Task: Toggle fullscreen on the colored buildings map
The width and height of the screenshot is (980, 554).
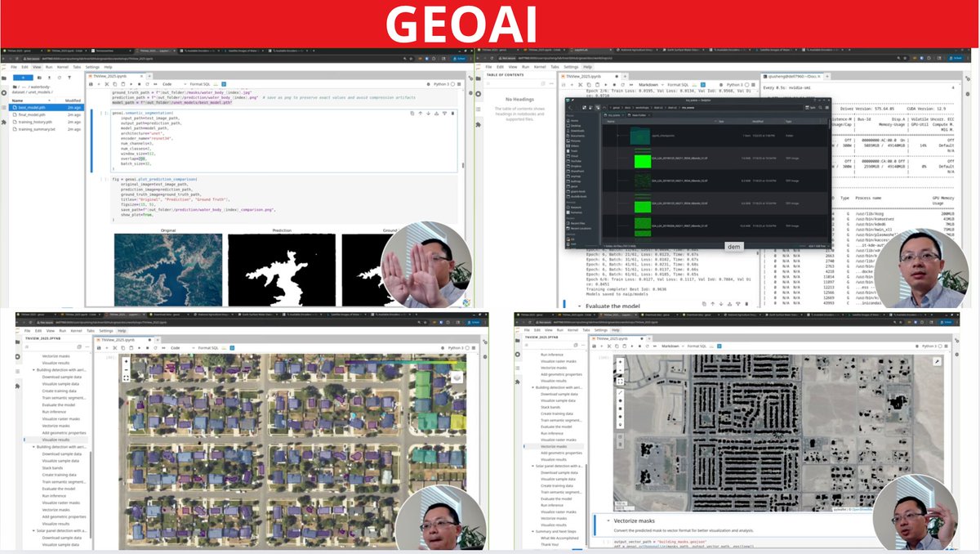Action: pyautogui.click(x=126, y=378)
